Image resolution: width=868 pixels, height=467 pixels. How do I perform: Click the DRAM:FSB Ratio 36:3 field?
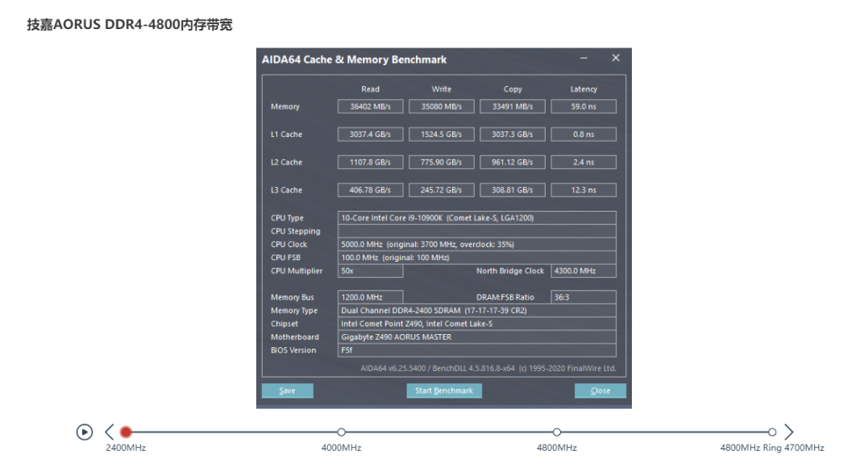(x=584, y=297)
